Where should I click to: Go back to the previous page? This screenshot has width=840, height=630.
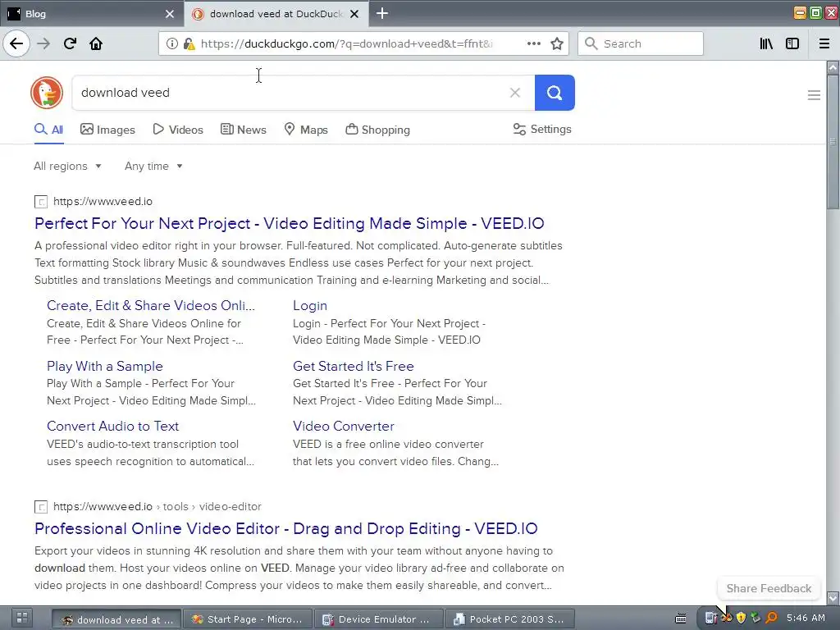(x=16, y=43)
